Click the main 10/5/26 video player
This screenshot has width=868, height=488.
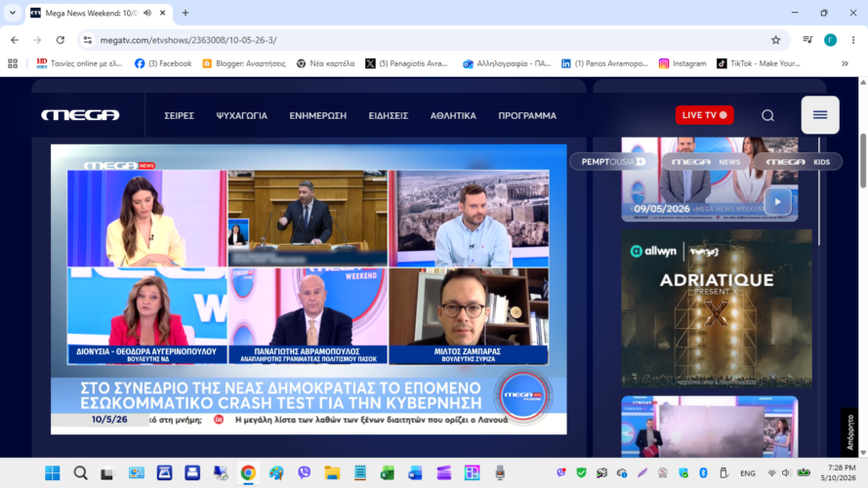(309, 289)
